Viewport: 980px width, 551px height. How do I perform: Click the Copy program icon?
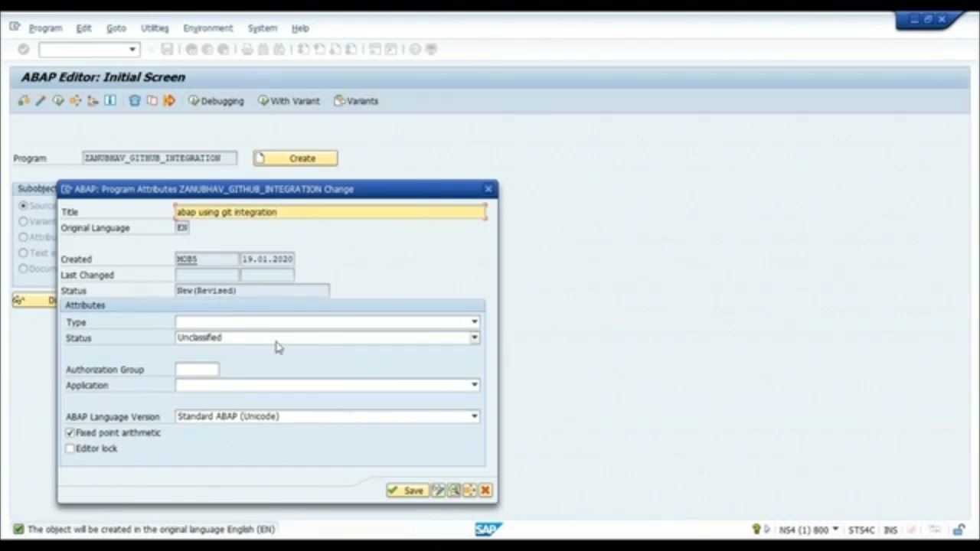pos(152,100)
